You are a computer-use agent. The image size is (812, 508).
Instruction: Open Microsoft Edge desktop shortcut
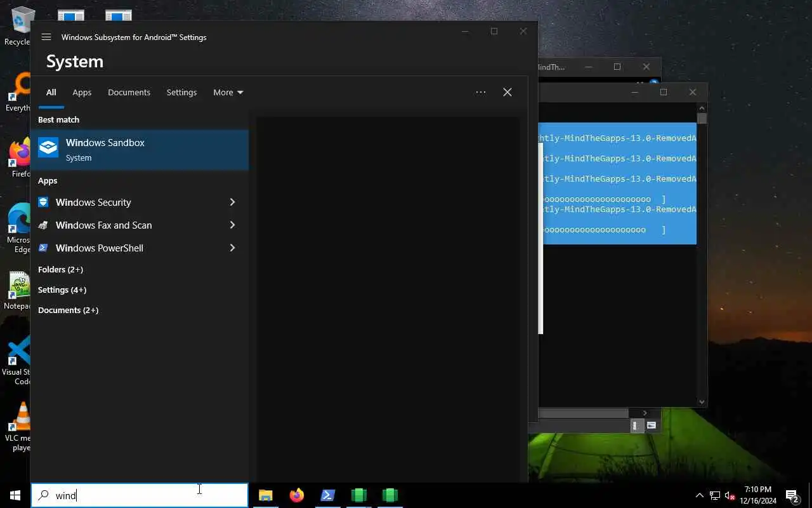point(19,227)
